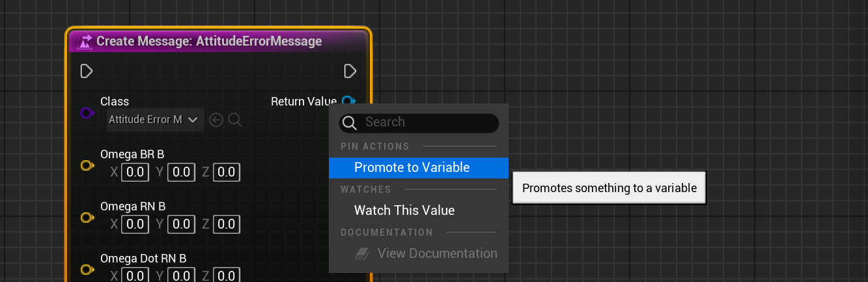Click the browse-to-asset magnifier icon beside Class
The width and height of the screenshot is (868, 282).
point(235,120)
